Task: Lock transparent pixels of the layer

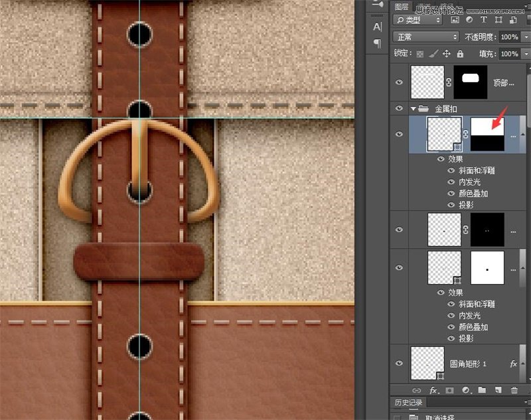Action: pyautogui.click(x=420, y=54)
